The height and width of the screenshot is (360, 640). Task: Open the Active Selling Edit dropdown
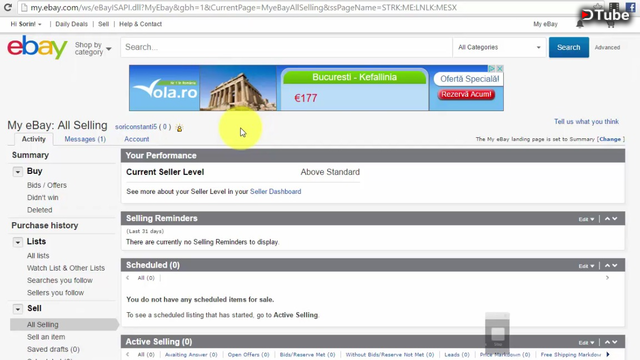point(586,342)
